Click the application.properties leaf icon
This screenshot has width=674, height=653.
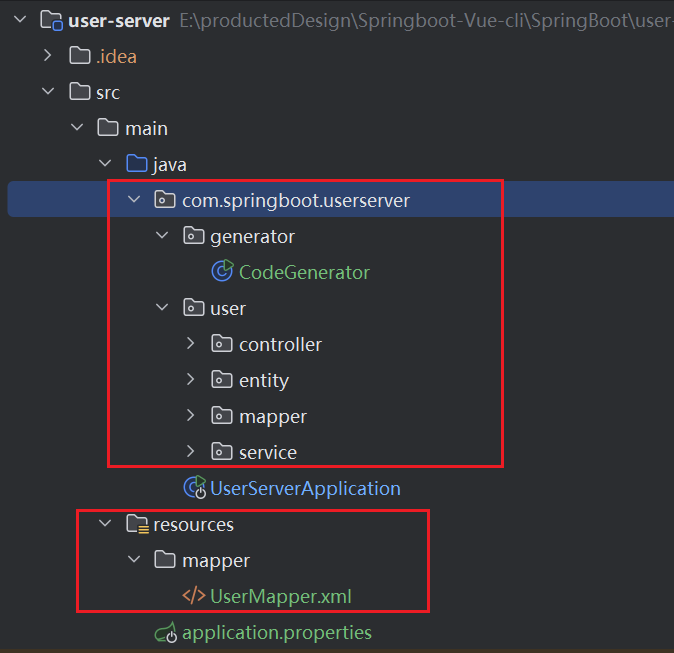pos(165,632)
